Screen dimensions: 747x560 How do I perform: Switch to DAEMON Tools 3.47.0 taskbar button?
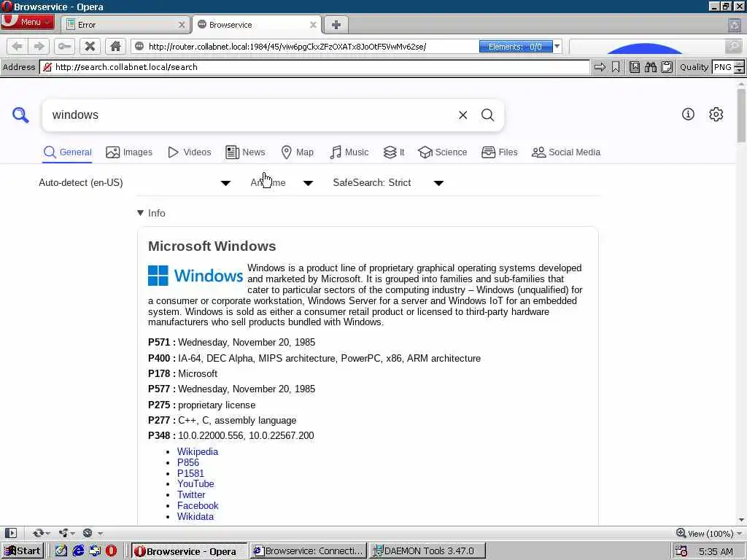(x=427, y=551)
